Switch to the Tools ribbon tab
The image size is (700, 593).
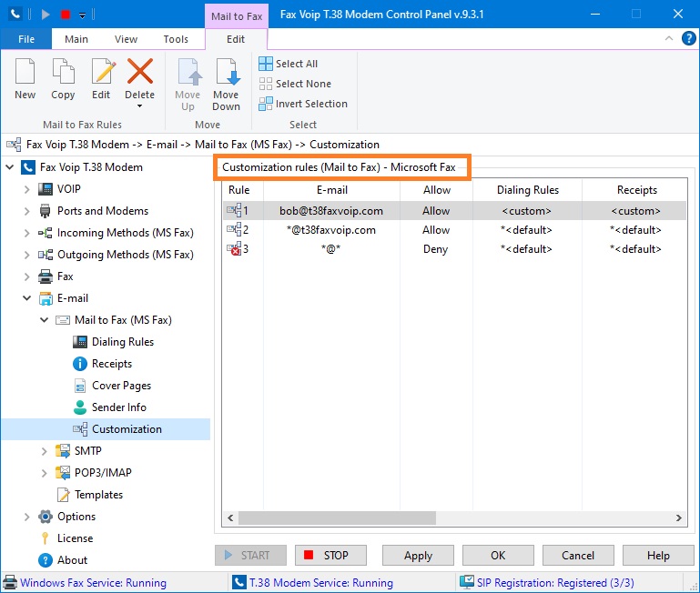tap(176, 39)
